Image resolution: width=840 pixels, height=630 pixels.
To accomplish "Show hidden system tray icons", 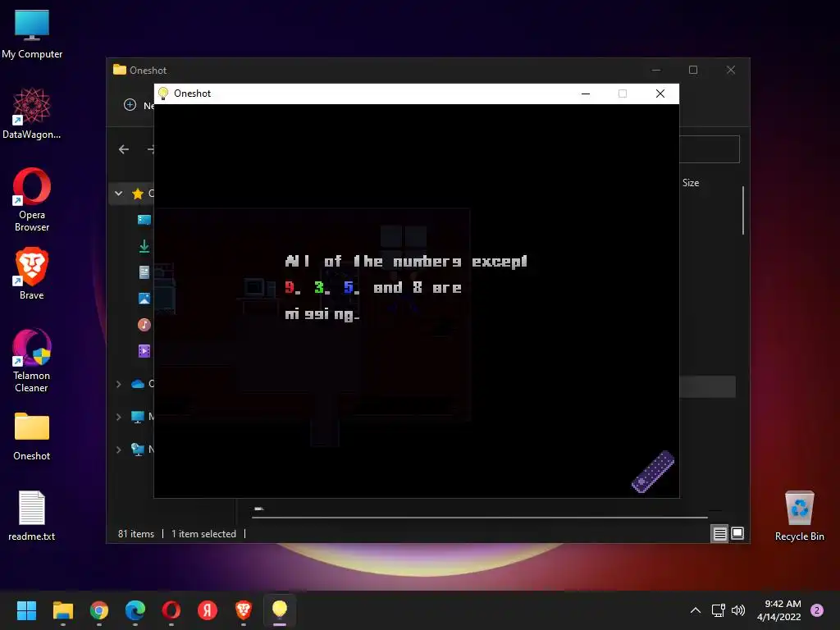I will pos(696,610).
